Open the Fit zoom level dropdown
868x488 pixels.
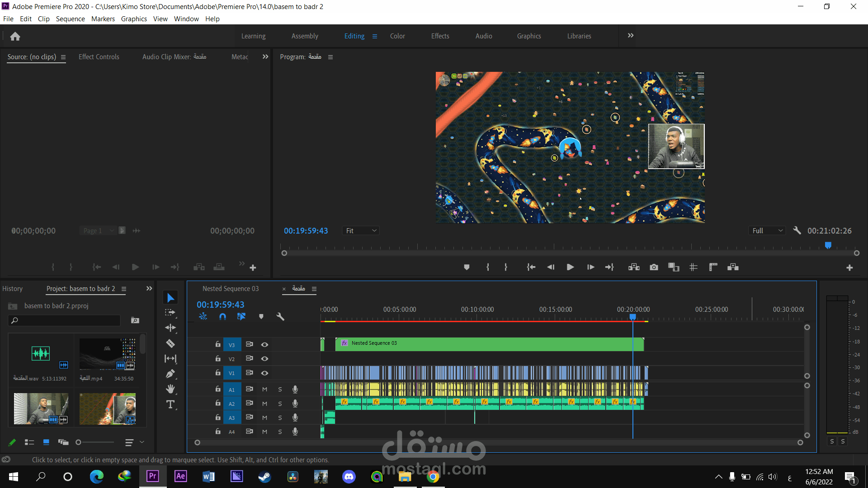click(360, 231)
